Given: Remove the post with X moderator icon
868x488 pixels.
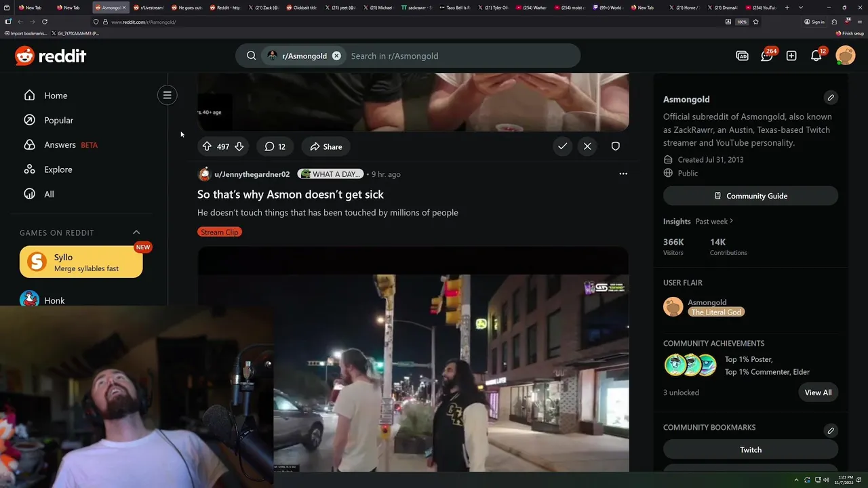Looking at the screenshot, I should [x=587, y=146].
